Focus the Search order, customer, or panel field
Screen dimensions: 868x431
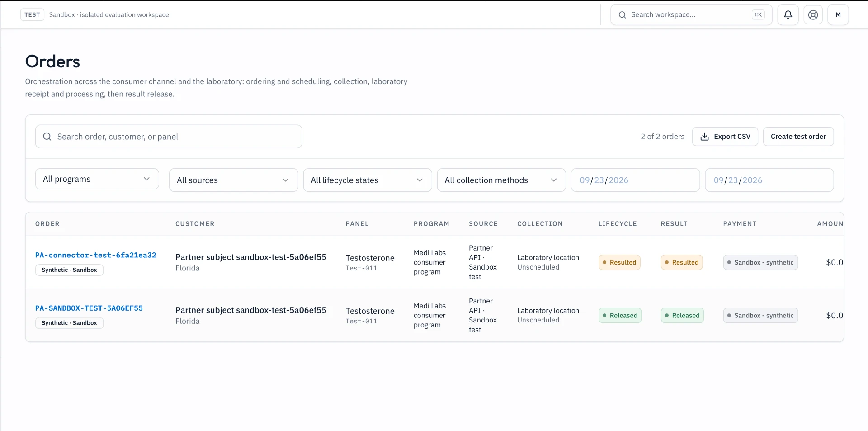169,137
